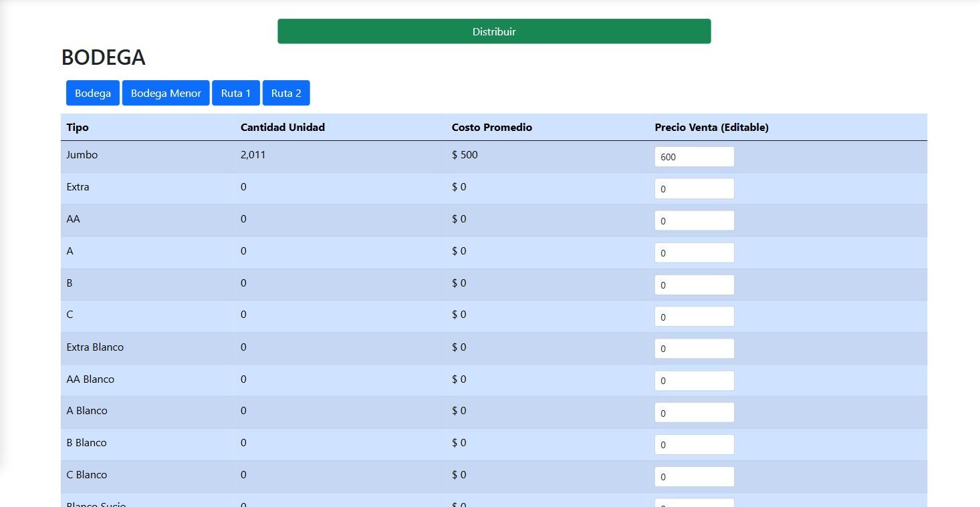Edit the Extra Blanco sale price input
Viewport: 980px width, 507px height.
pyautogui.click(x=695, y=349)
